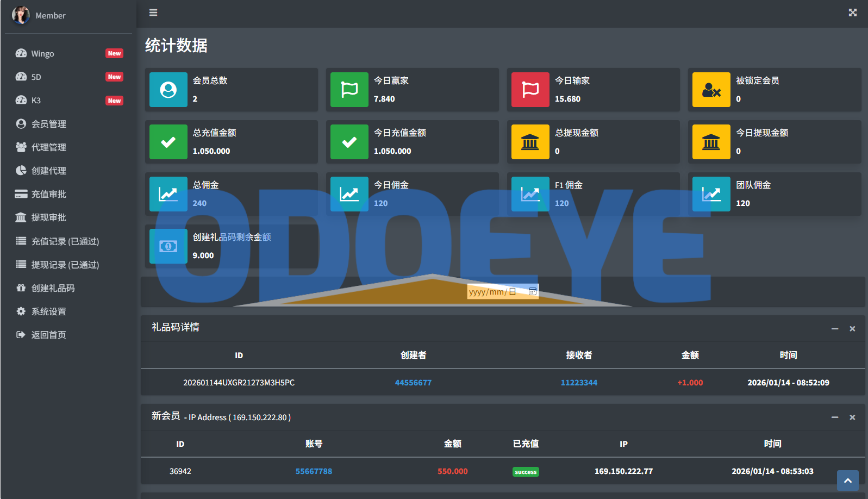
Task: Click the 今日输家 red flag icon
Action: coord(530,90)
